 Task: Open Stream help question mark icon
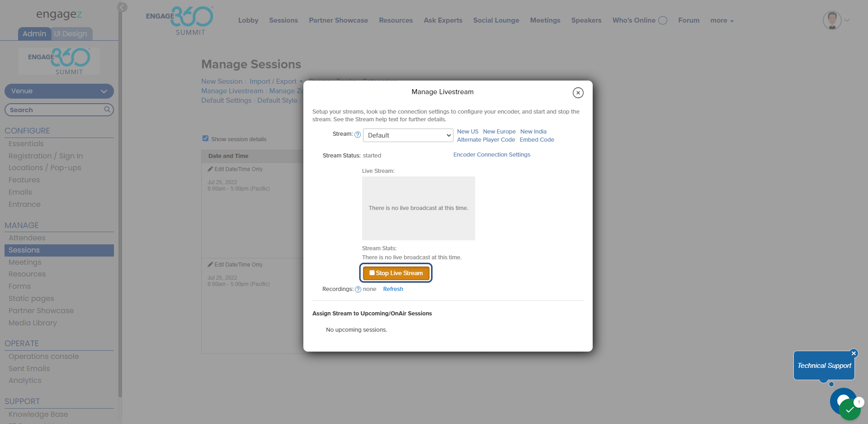(x=358, y=134)
